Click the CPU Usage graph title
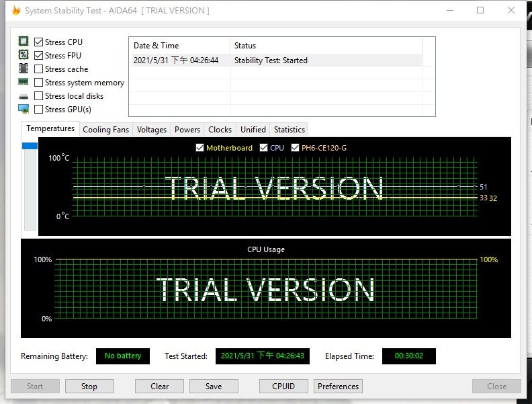This screenshot has width=532, height=404. (266, 249)
